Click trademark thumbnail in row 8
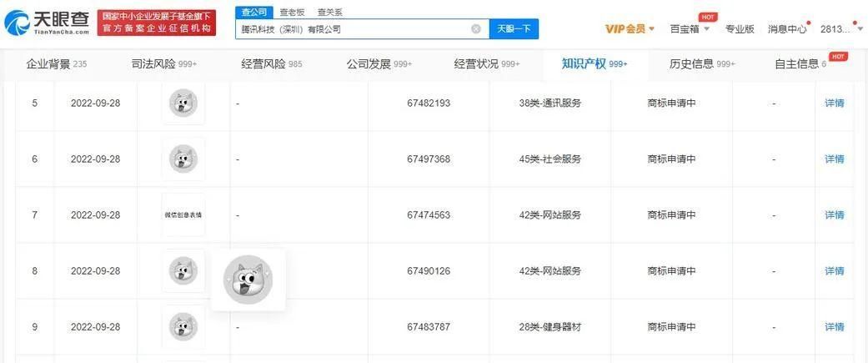The height and width of the screenshot is (363, 868). [x=183, y=271]
